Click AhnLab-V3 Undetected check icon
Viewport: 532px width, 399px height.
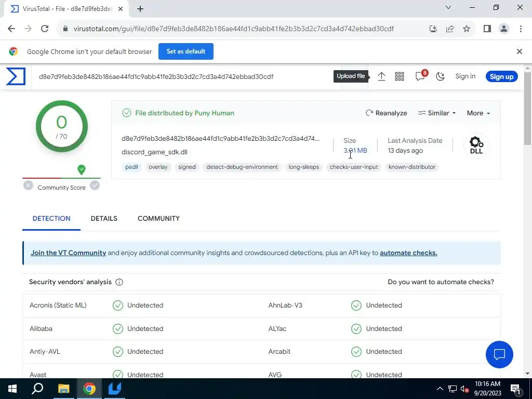(x=356, y=305)
